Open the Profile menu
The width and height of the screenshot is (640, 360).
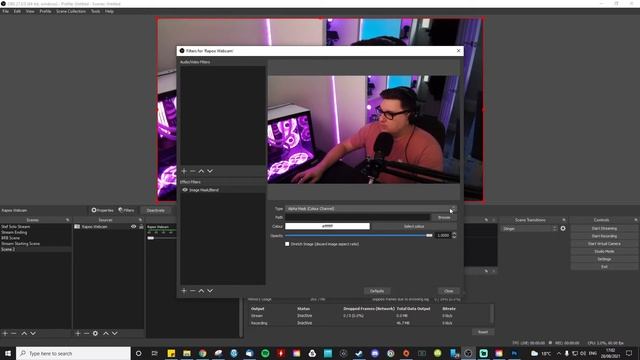click(x=45, y=11)
